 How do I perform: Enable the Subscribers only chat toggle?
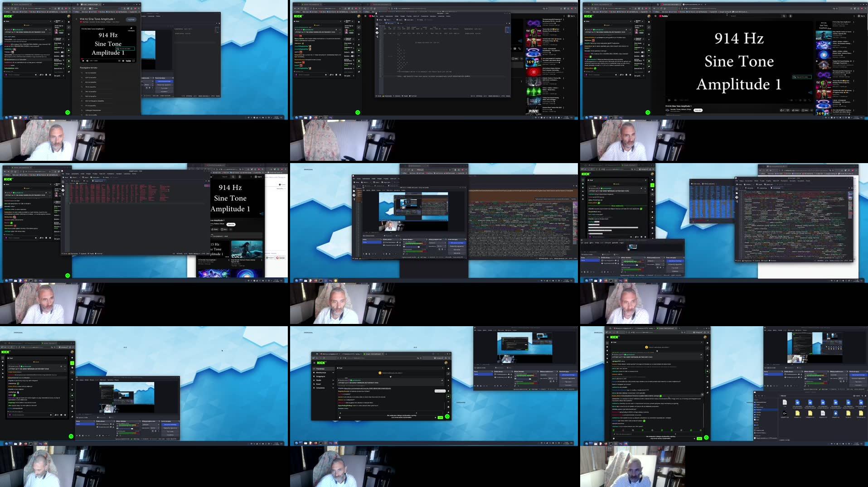(643, 52)
